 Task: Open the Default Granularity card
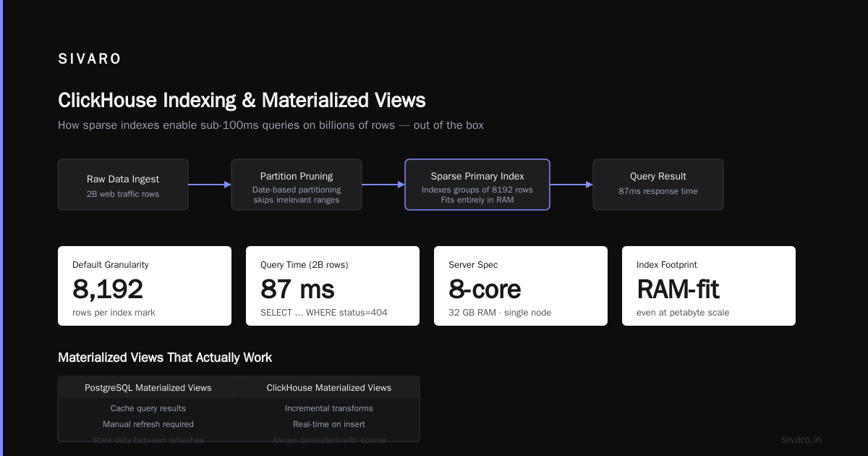pos(145,286)
